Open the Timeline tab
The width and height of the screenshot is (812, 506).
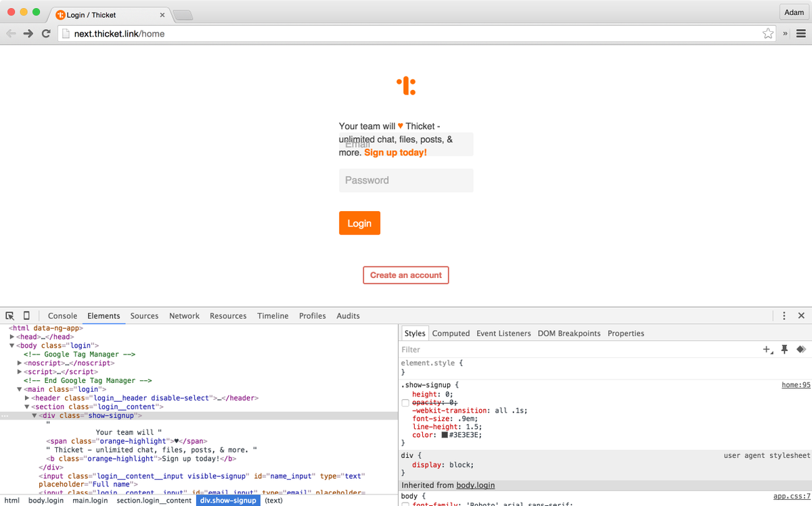(x=273, y=316)
